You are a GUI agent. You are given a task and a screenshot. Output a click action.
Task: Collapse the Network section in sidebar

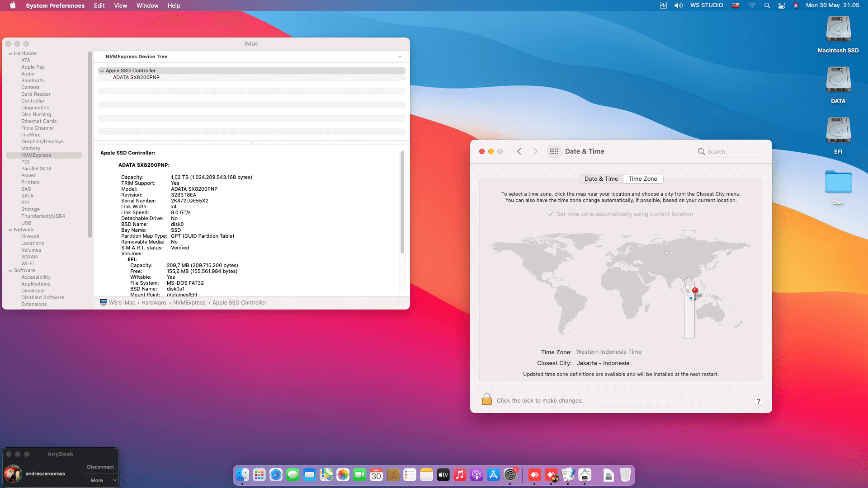click(10, 230)
